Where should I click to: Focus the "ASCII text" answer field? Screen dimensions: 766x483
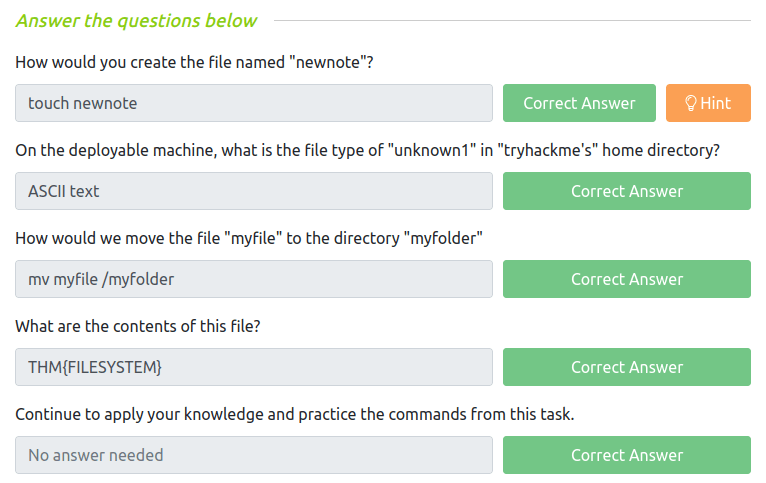click(254, 191)
